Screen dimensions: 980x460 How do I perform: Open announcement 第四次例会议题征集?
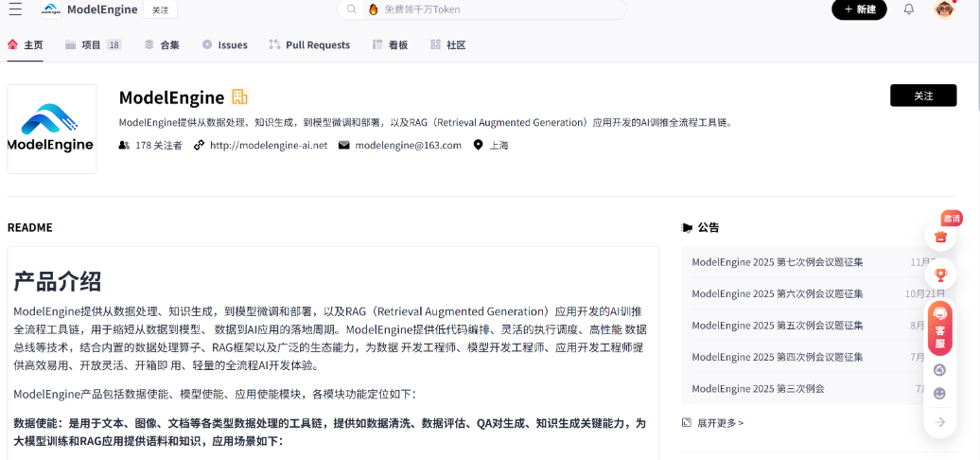[x=778, y=357]
